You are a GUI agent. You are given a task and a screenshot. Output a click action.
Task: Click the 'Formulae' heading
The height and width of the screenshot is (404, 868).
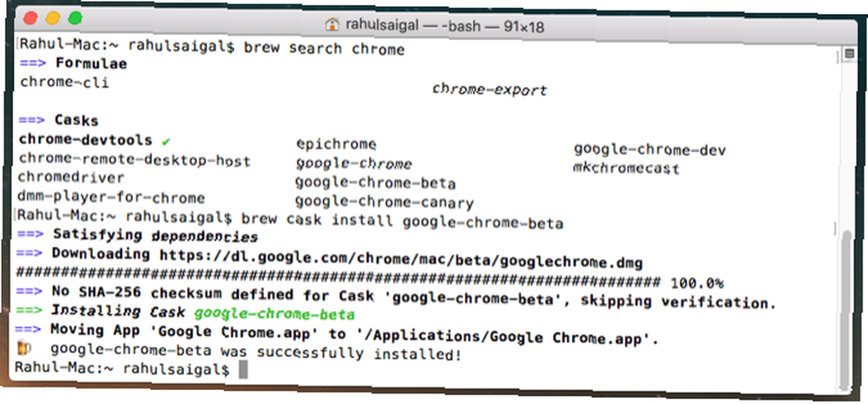pos(91,63)
